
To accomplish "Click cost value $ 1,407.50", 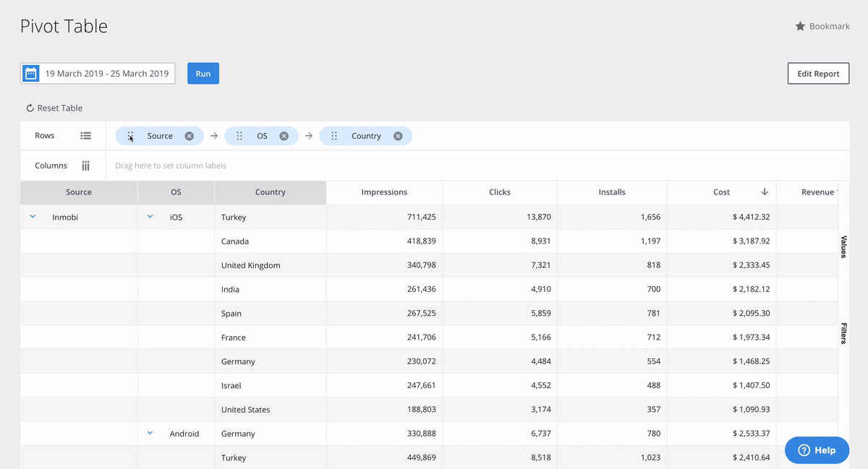I will click(x=752, y=386).
